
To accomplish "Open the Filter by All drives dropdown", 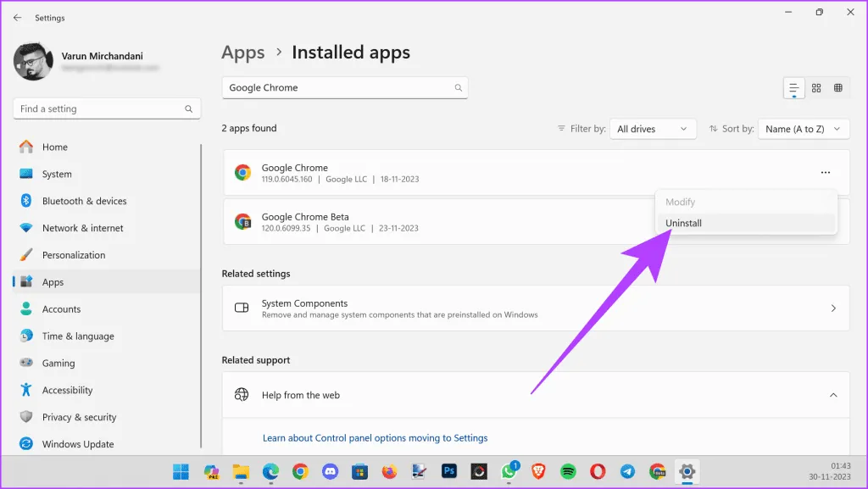I will (652, 129).
